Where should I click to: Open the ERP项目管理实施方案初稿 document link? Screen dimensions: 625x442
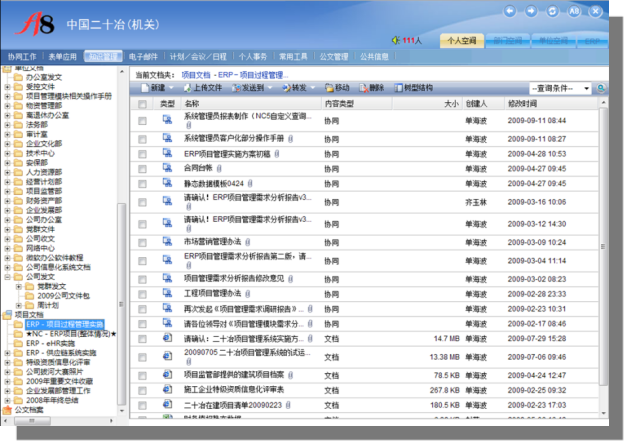(227, 154)
